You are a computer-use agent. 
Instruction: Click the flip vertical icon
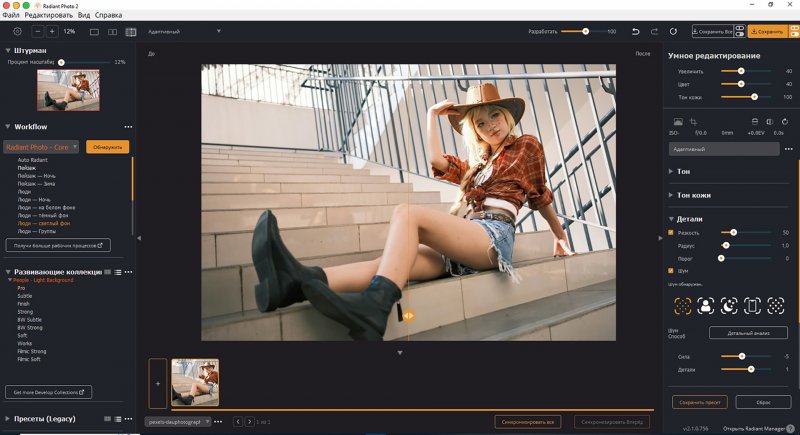(755, 122)
